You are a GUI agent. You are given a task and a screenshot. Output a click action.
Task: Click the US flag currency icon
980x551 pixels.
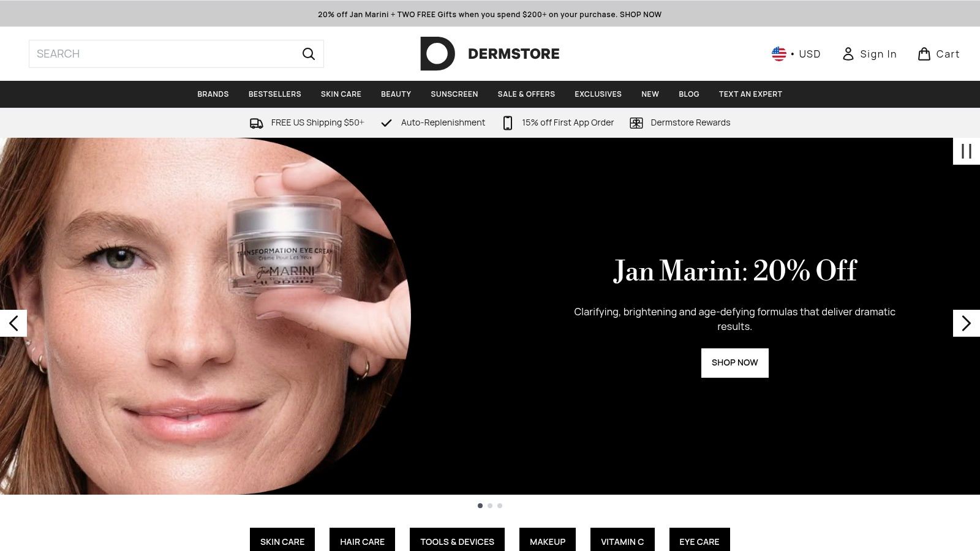[x=778, y=54]
